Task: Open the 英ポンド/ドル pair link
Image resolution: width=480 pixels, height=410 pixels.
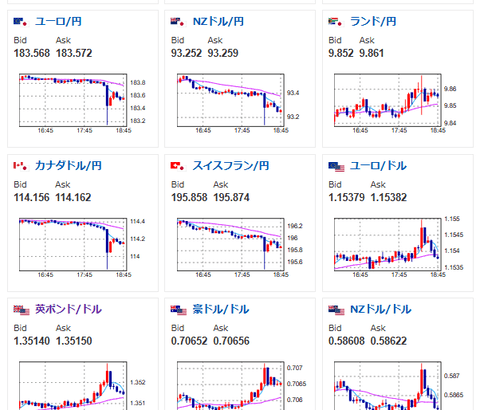Action: (68, 309)
